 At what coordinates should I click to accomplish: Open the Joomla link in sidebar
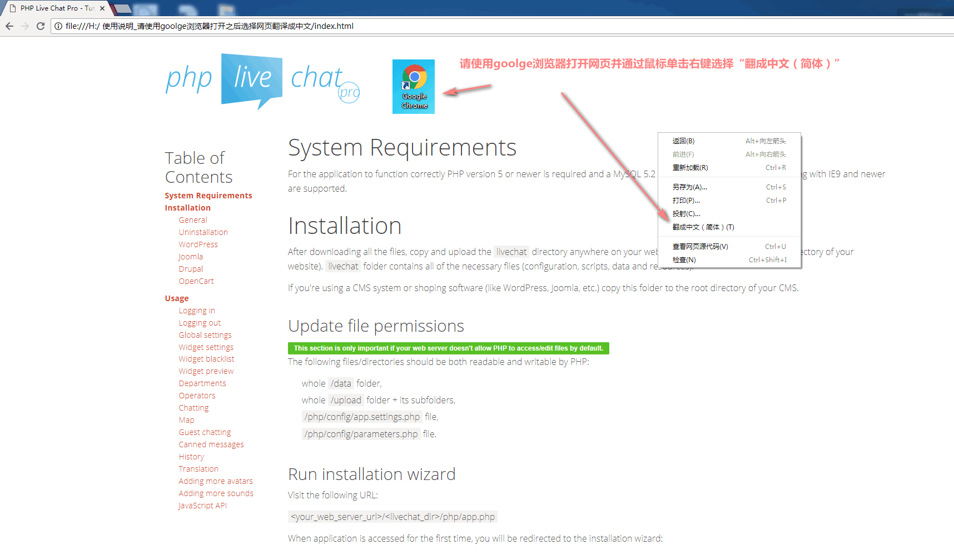pyautogui.click(x=191, y=257)
